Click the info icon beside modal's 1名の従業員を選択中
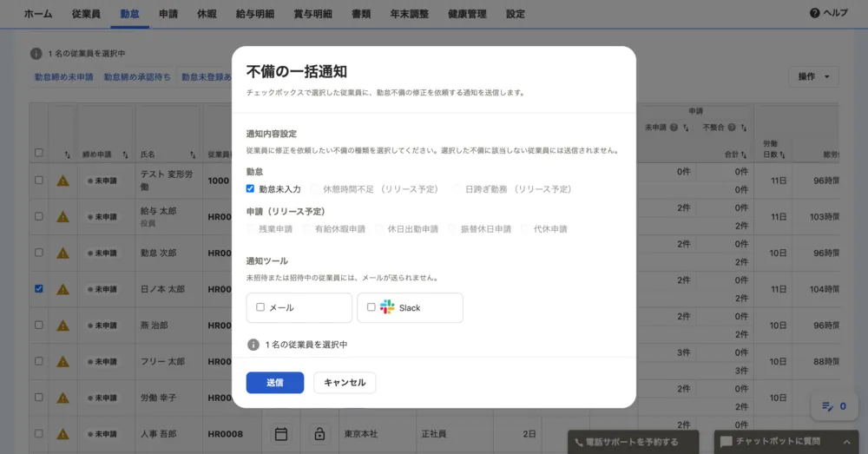The image size is (868, 454). (253, 345)
